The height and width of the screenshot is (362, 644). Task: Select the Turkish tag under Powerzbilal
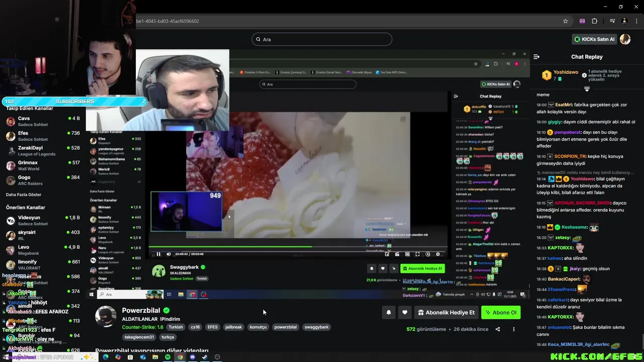[176, 327]
